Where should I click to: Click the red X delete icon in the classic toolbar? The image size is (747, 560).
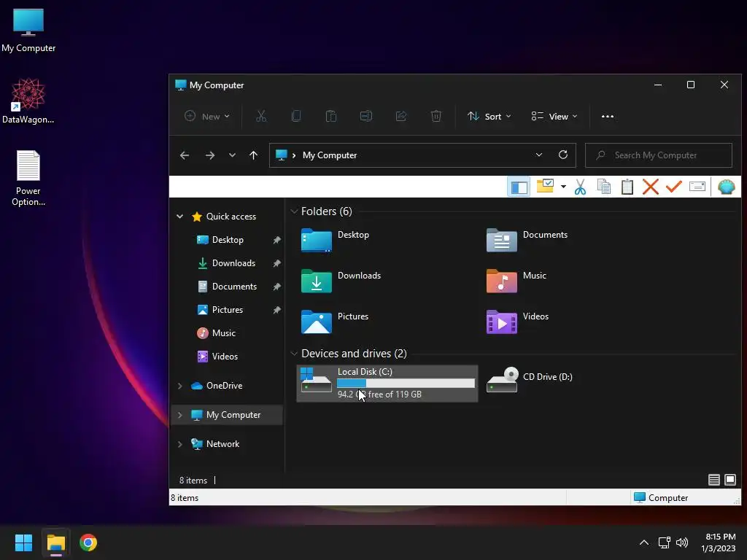click(650, 187)
